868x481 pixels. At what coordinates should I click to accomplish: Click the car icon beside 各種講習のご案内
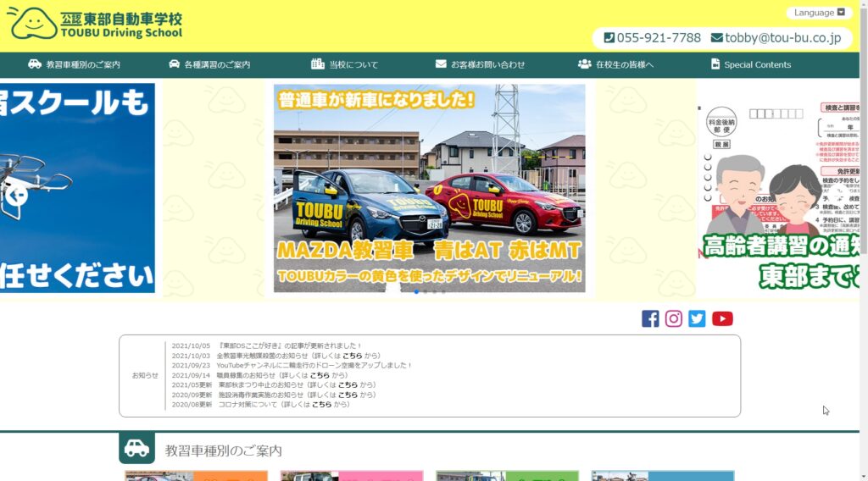pyautogui.click(x=175, y=64)
